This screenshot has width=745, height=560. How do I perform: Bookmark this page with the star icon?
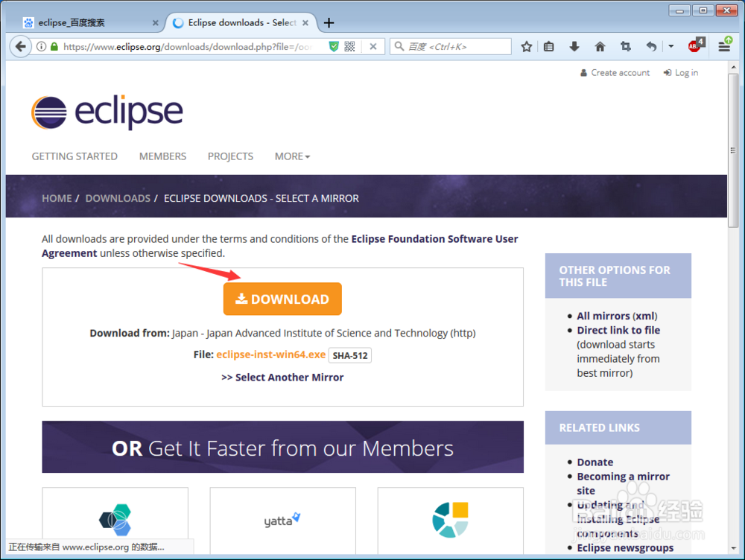point(526,47)
